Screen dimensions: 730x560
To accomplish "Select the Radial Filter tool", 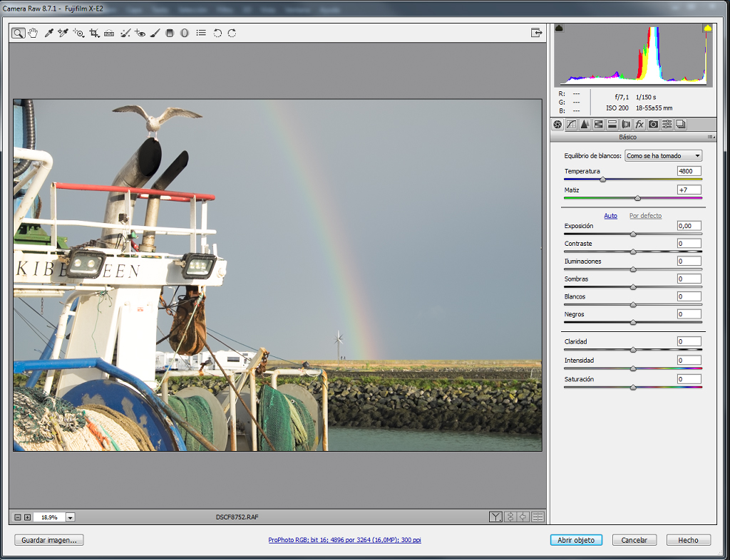I will tap(185, 33).
